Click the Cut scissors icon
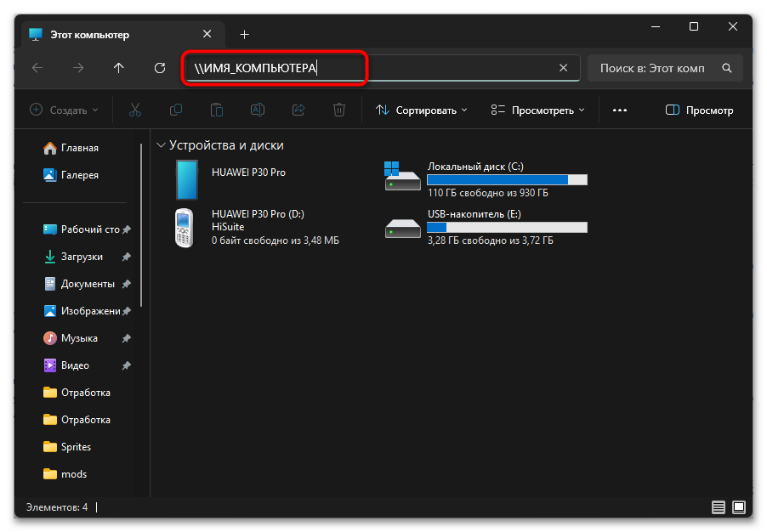Screen dimensions: 767x532 [135, 110]
